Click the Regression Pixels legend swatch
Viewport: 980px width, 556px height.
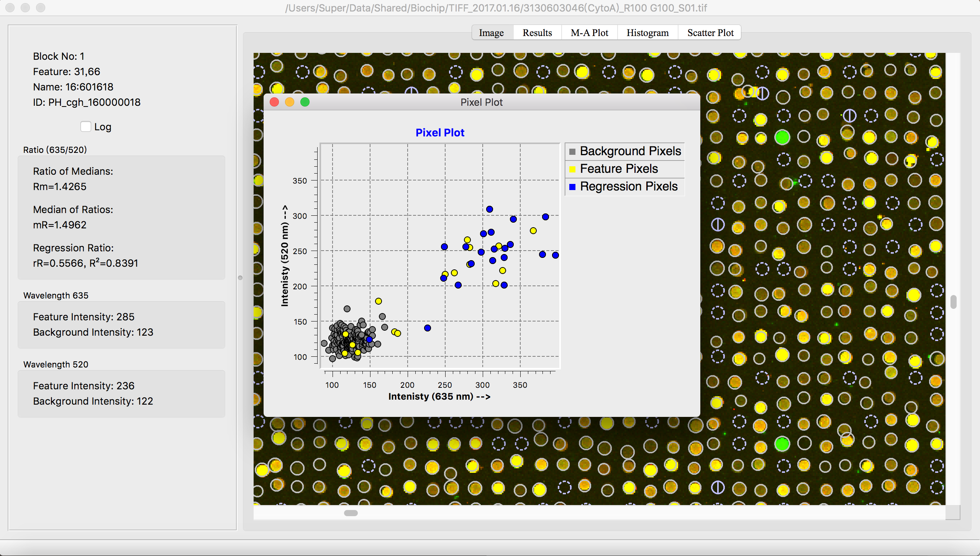[572, 187]
